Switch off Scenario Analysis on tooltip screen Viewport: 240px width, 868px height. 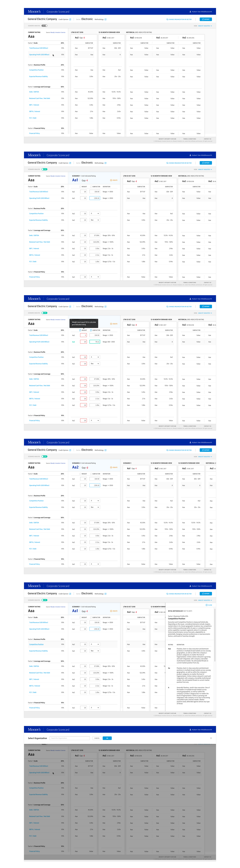pyautogui.click(x=44, y=313)
